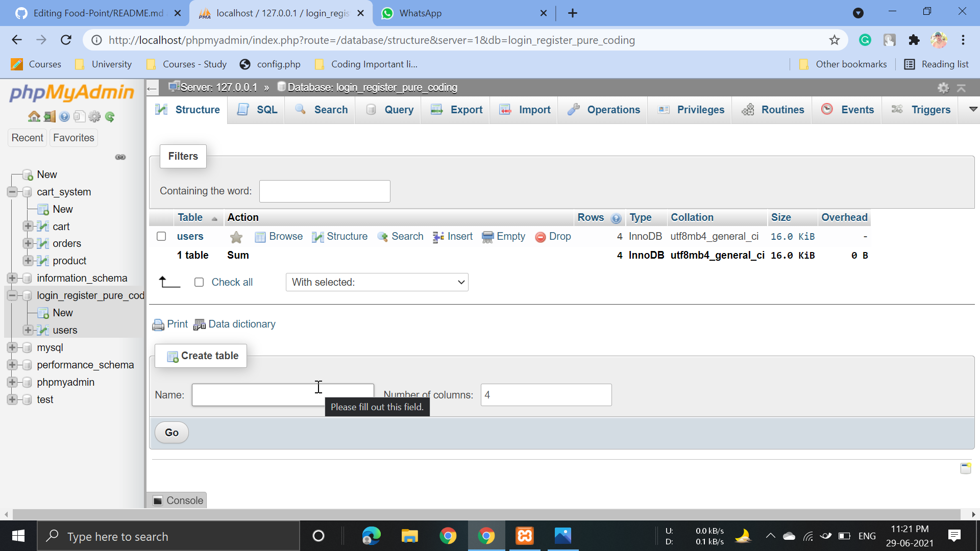Click the log out door icon
The width and height of the screenshot is (980, 551).
[50, 117]
